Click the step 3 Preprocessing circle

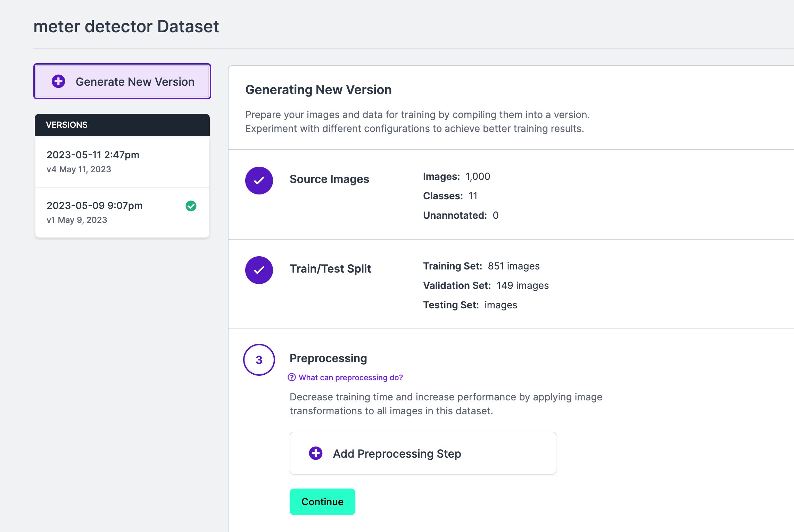pyautogui.click(x=259, y=360)
